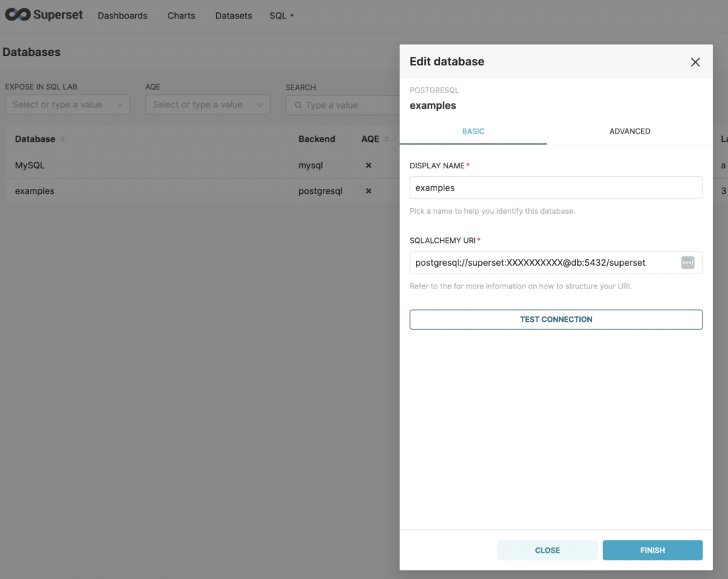Image resolution: width=728 pixels, height=579 pixels.
Task: Navigate to Datasets
Action: point(233,15)
